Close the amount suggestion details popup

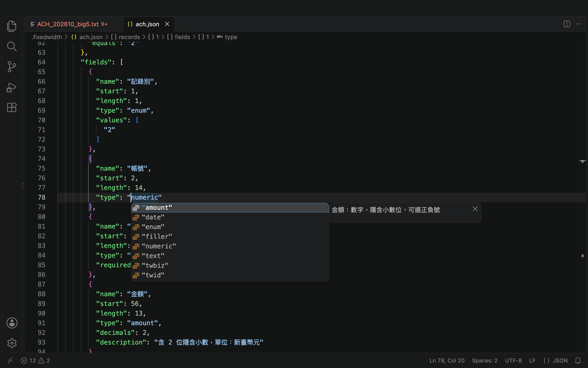click(x=475, y=209)
